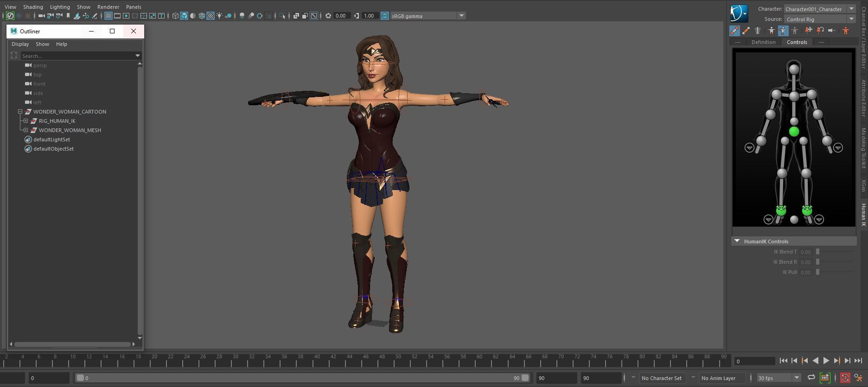Toggle Show/Hide IK effectors in HumanIK

click(x=734, y=31)
